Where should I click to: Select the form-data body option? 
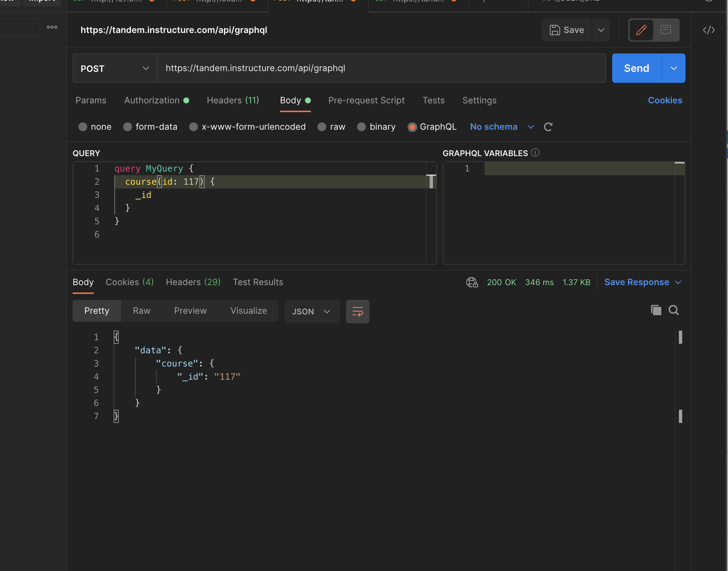[128, 127]
